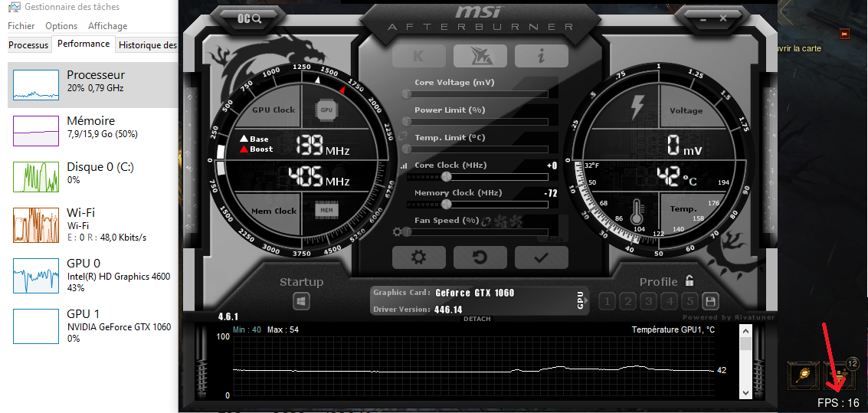Click the Power Limit slider

tap(477, 122)
